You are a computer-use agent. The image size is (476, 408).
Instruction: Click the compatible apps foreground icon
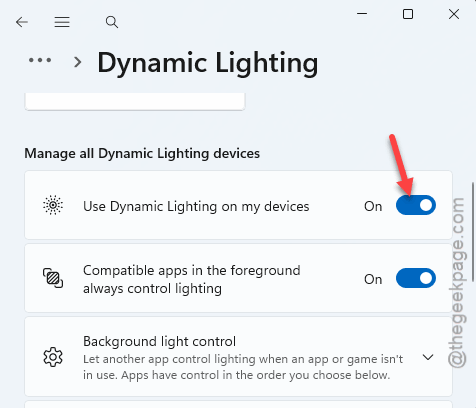[53, 278]
